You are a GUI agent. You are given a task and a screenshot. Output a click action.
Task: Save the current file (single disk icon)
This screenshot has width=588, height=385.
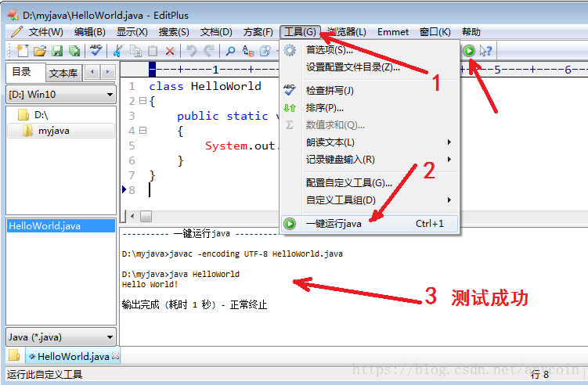click(x=57, y=51)
